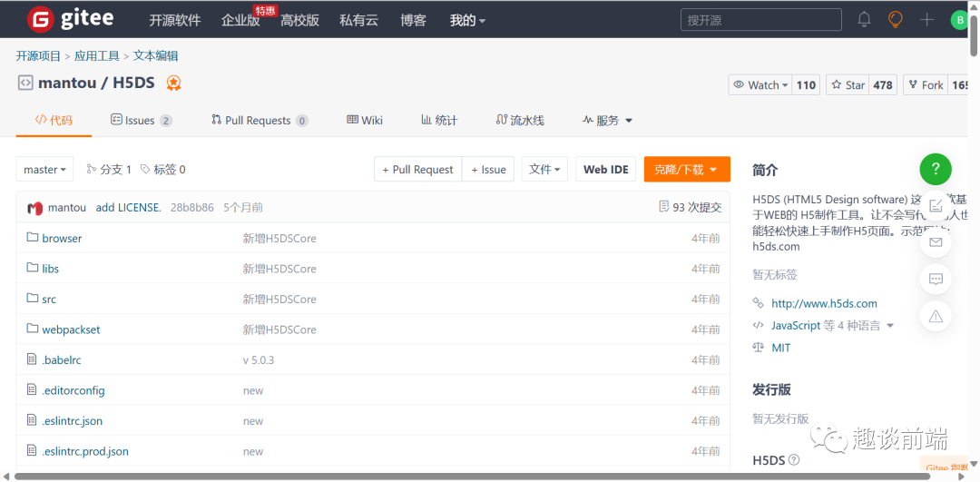Screen dimensions: 980x482
Task: Open the notifications bell icon
Action: tap(865, 19)
